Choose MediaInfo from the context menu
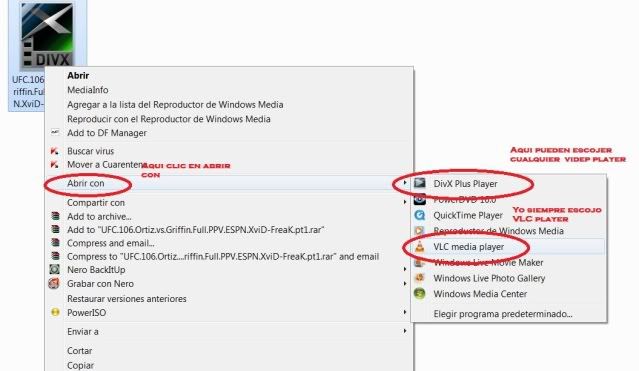The height and width of the screenshot is (371, 639). pos(88,90)
